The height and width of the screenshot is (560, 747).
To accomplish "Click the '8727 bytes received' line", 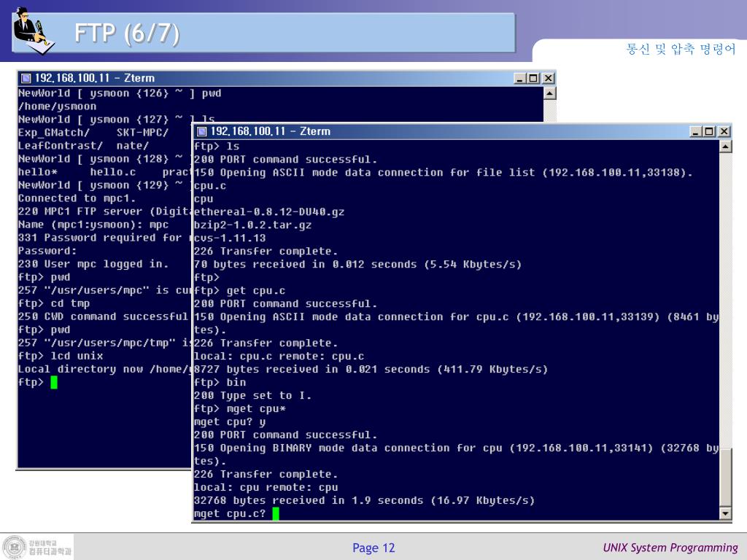I will [371, 370].
